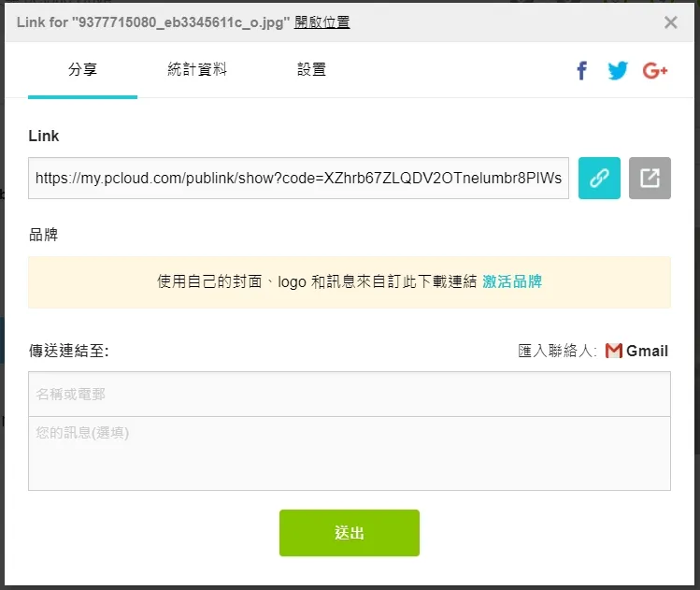Focus the 名稱或電郵 recipient field

point(350,394)
